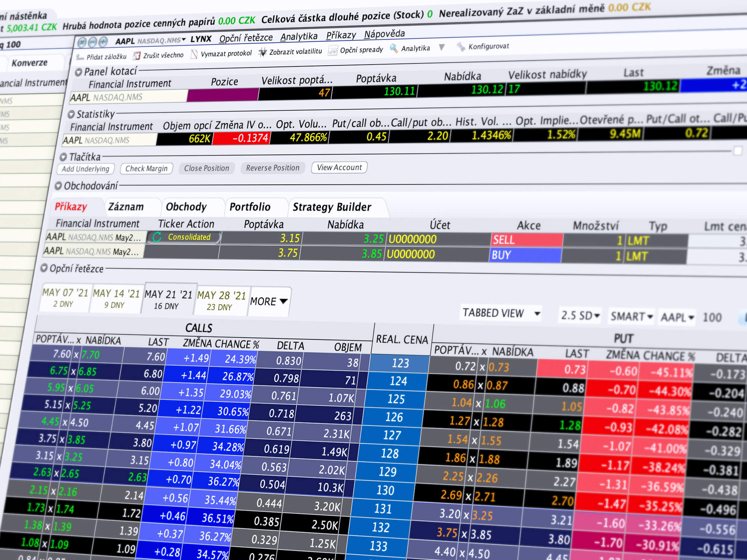The width and height of the screenshot is (747, 560).
Task: Select the MAY 07 '21 expiry tab
Action: (65, 298)
